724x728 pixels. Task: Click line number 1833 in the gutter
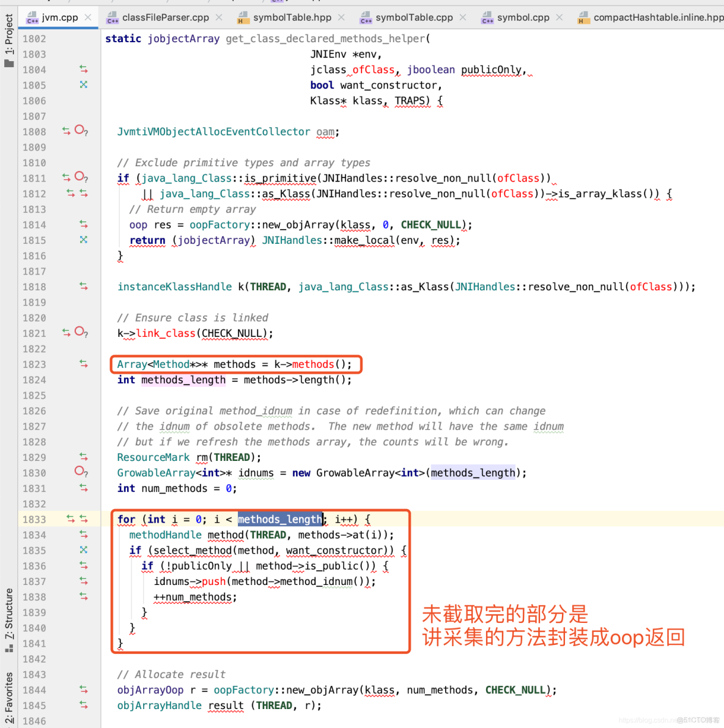click(x=34, y=519)
